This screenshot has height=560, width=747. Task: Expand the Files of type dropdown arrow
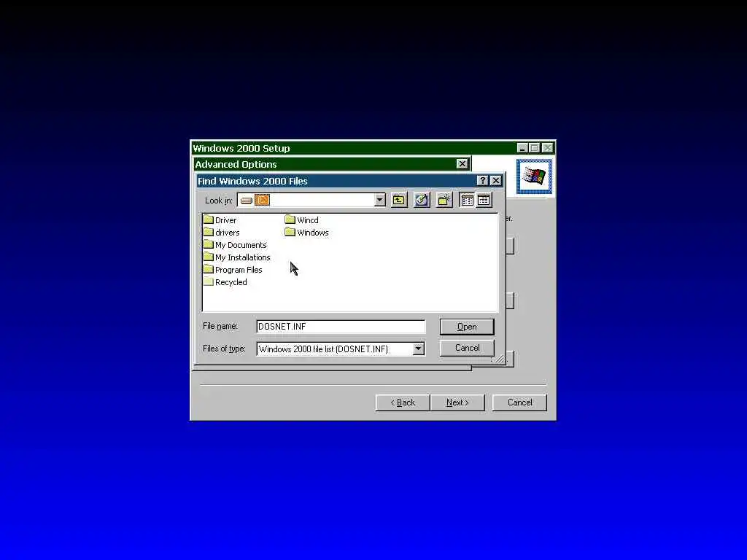[x=418, y=349]
